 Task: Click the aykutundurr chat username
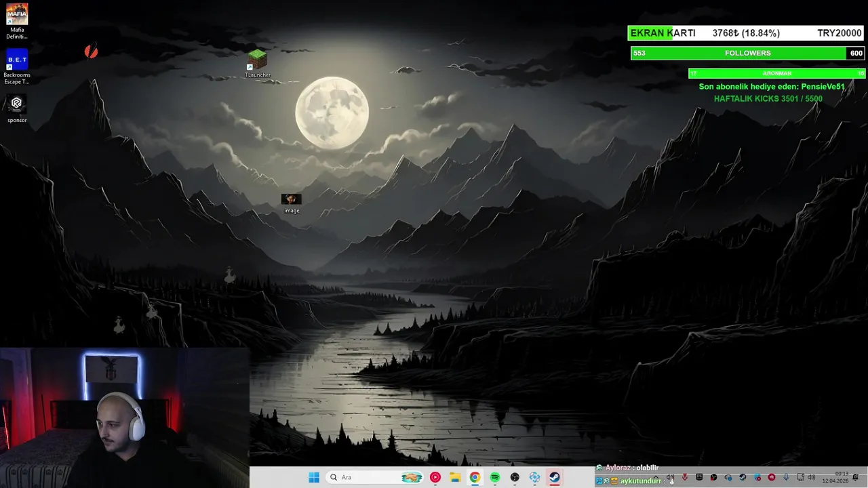click(x=641, y=481)
